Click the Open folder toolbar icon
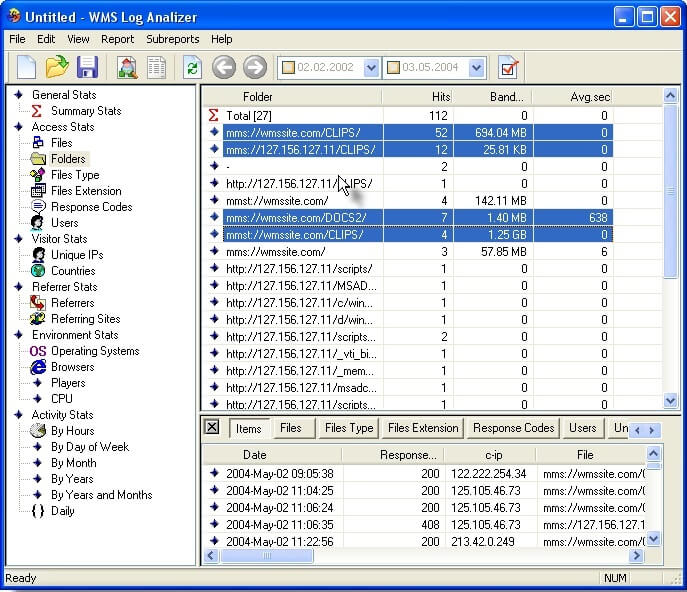 click(x=57, y=67)
